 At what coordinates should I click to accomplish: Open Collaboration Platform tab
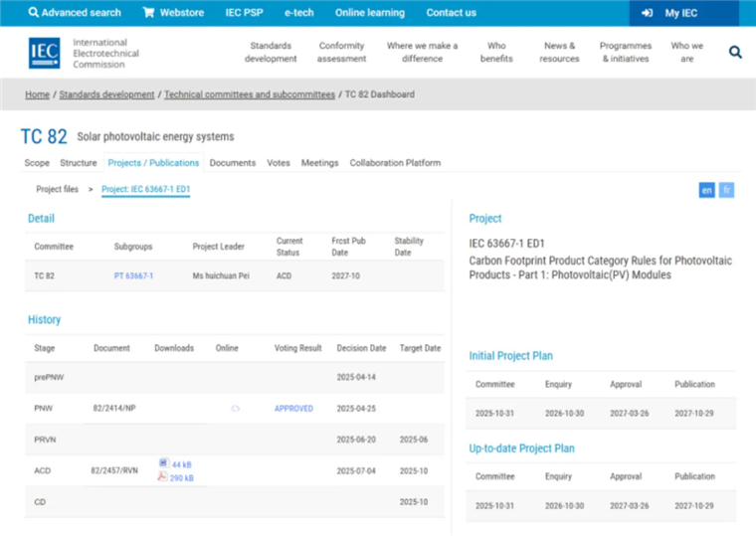click(395, 163)
